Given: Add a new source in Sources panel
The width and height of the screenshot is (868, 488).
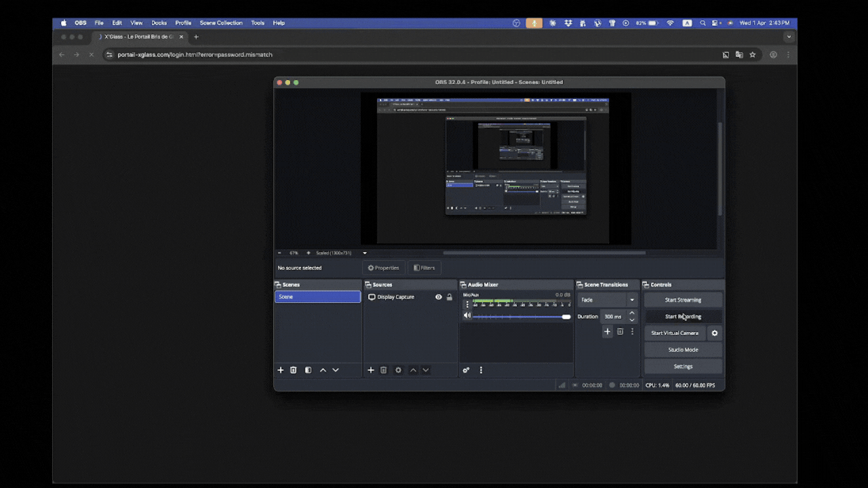Looking at the screenshot, I should coord(371,370).
